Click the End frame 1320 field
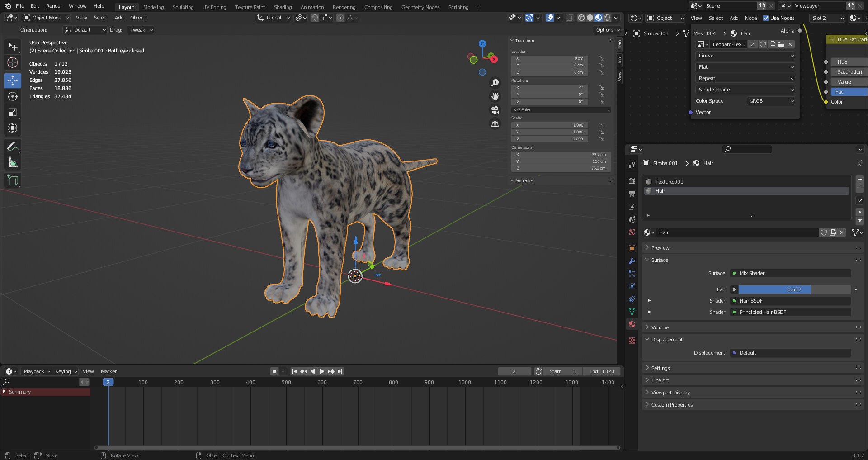Image resolution: width=868 pixels, height=460 pixels. [601, 371]
